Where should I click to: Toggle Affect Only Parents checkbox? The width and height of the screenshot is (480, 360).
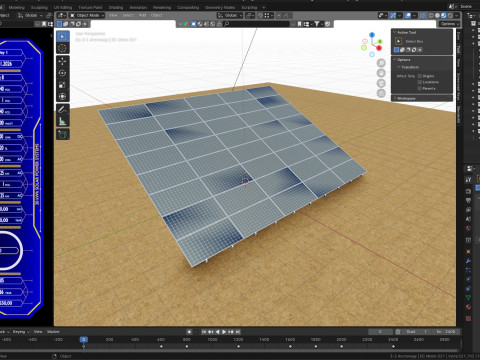420,88
